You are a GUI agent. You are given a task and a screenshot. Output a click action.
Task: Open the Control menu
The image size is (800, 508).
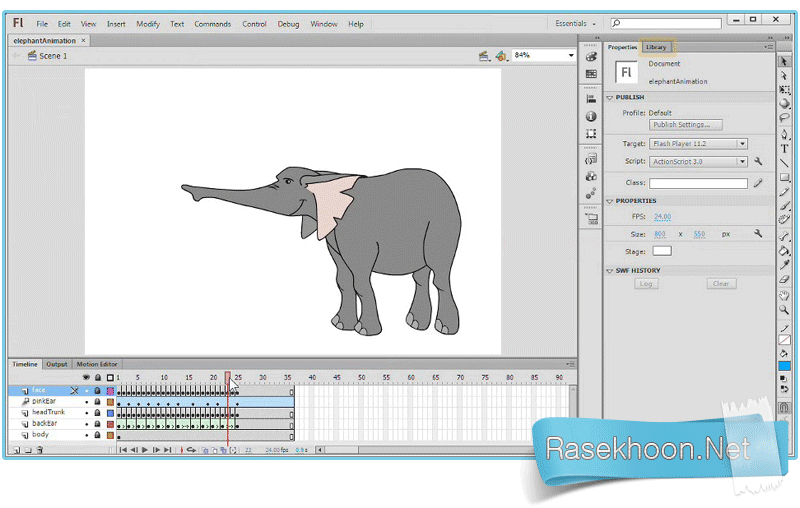coord(254,24)
